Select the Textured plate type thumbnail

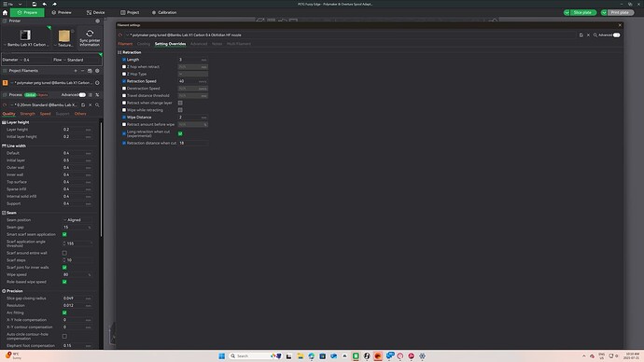coord(64,36)
